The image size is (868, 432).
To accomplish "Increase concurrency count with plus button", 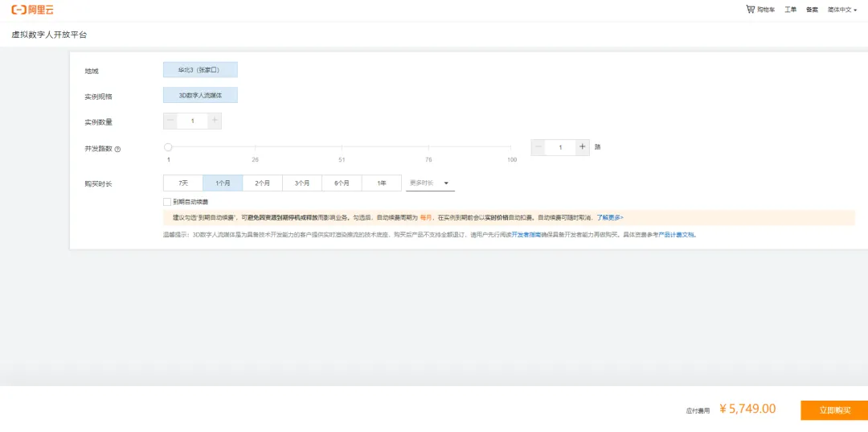I will pyautogui.click(x=583, y=147).
